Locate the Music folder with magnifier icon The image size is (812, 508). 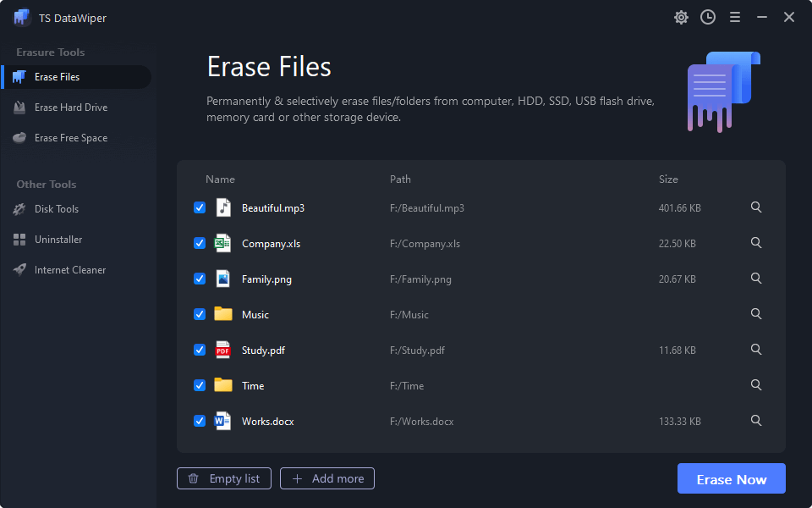coord(756,314)
